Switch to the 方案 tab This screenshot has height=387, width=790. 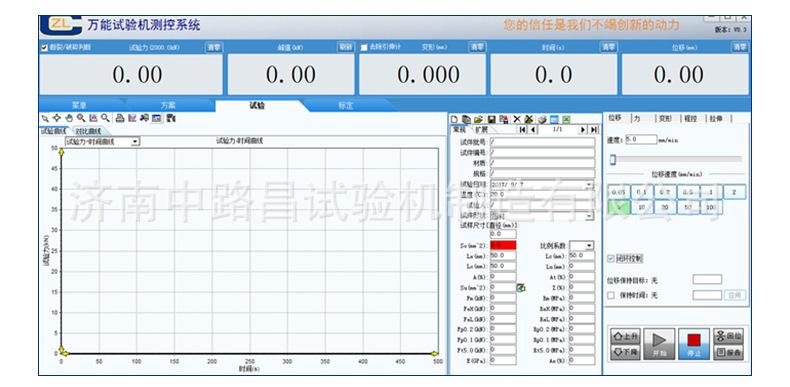(x=168, y=105)
